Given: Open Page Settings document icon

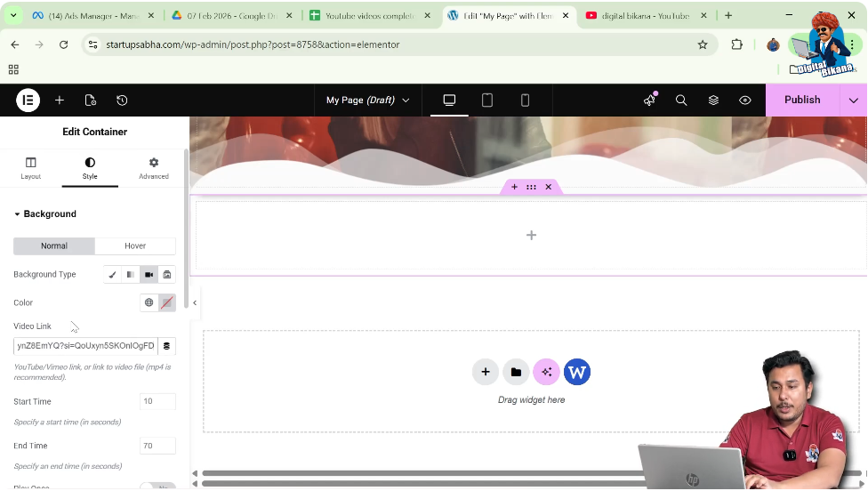Looking at the screenshot, I should [90, 101].
